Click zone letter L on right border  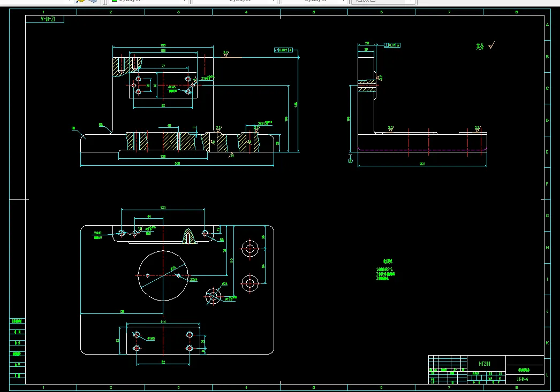tap(547, 375)
